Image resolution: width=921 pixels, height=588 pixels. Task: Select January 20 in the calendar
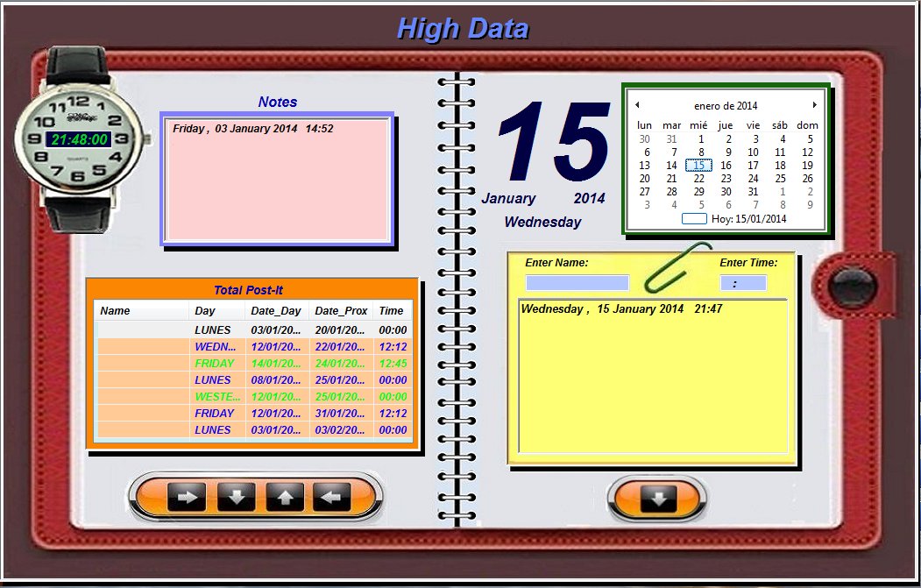click(x=643, y=178)
